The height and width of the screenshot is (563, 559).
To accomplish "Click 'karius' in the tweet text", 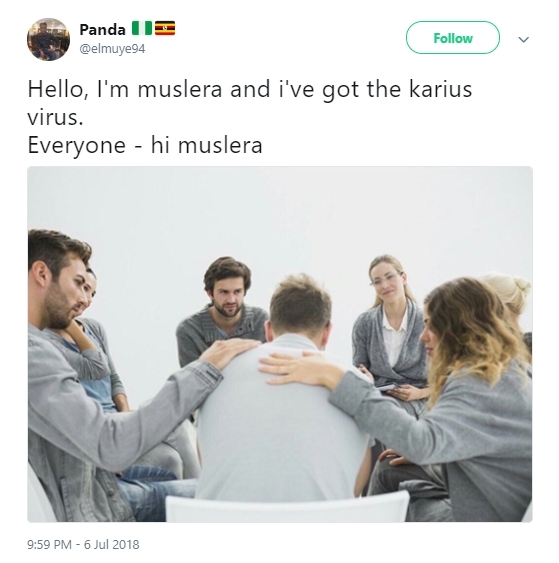I will [441, 89].
